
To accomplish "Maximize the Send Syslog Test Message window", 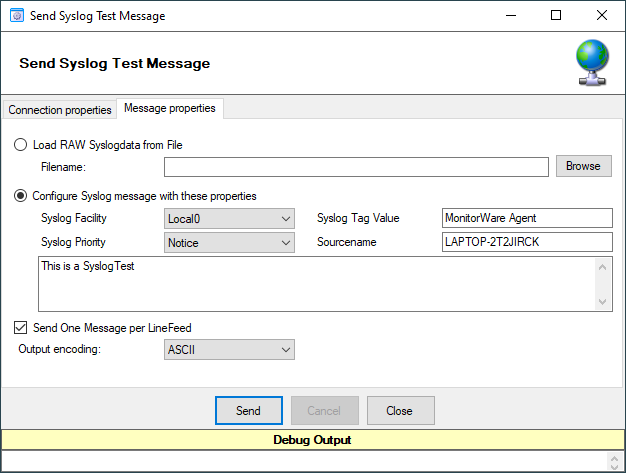I will 556,16.
